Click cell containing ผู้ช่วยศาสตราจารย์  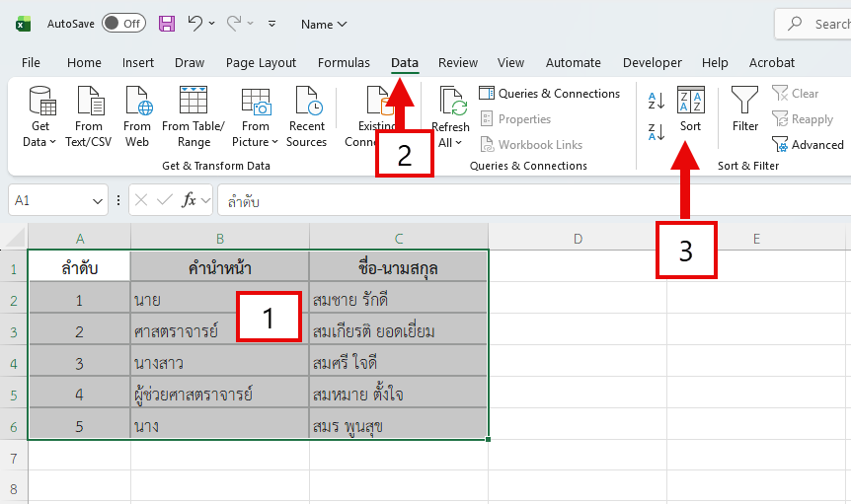click(x=220, y=394)
